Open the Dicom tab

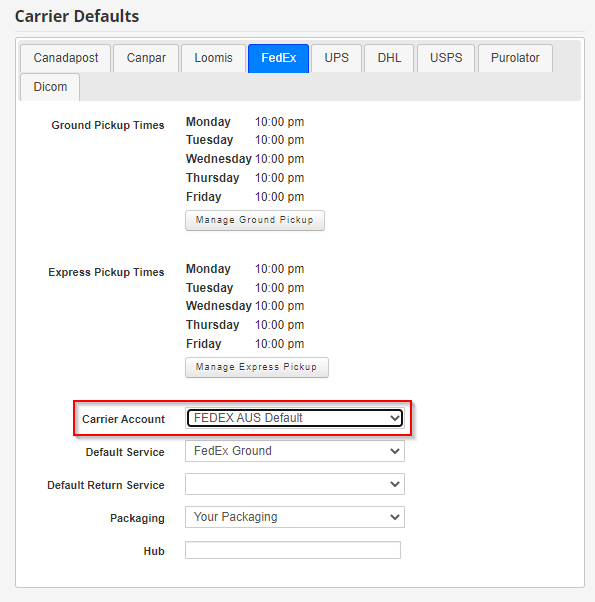(50, 87)
